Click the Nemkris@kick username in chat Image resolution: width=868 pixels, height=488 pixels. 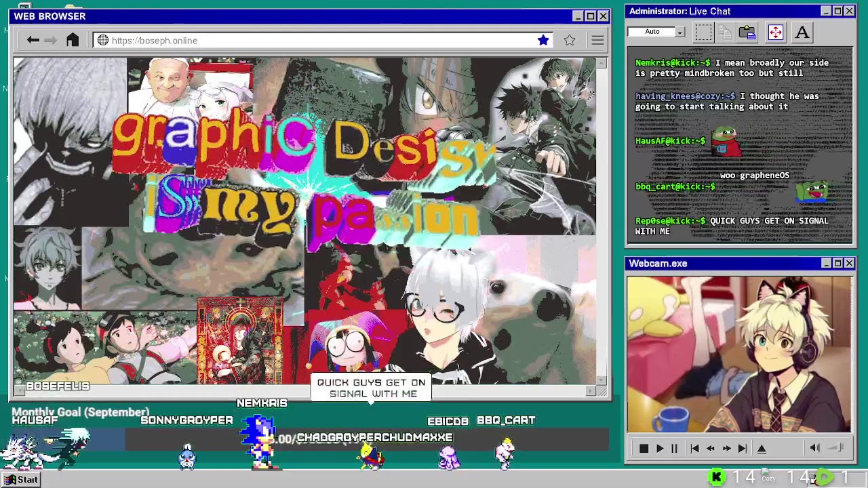[673, 62]
